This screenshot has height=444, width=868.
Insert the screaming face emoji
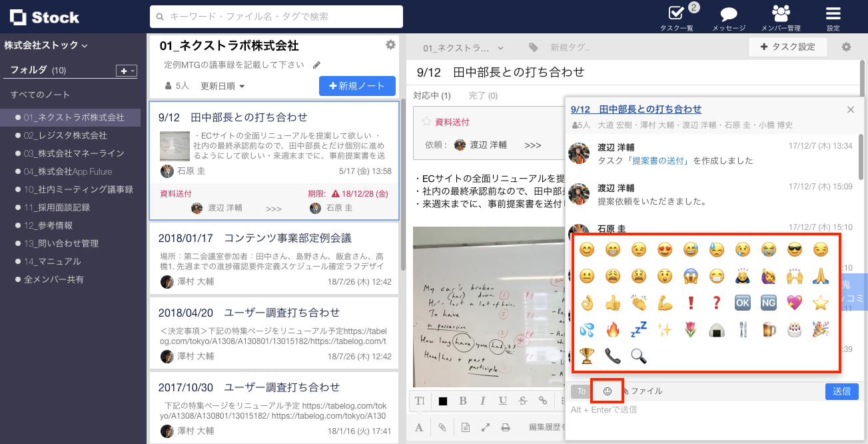[x=691, y=276]
